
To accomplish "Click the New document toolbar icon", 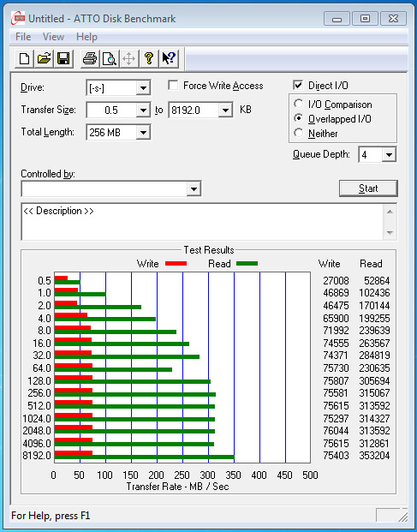I will 25,58.
